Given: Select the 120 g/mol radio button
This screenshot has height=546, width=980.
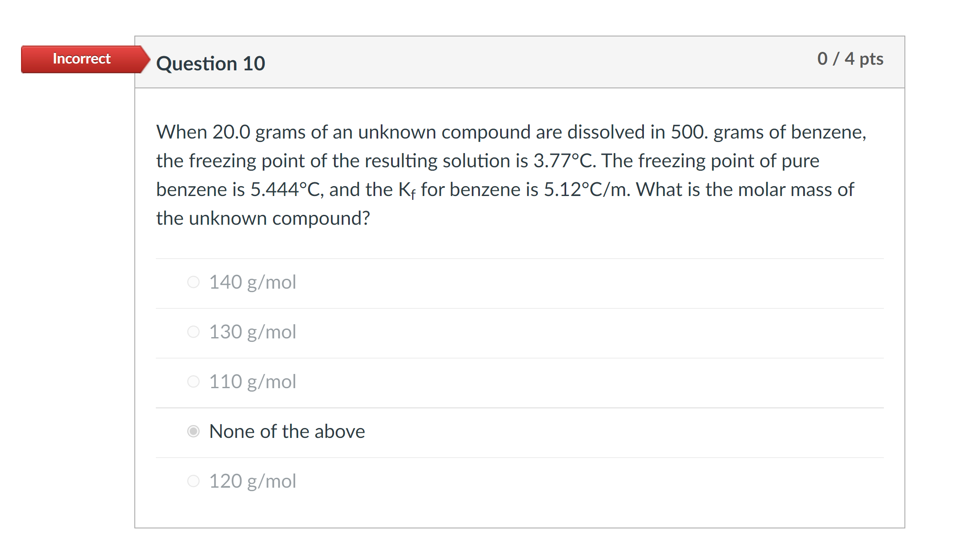Looking at the screenshot, I should click(194, 481).
